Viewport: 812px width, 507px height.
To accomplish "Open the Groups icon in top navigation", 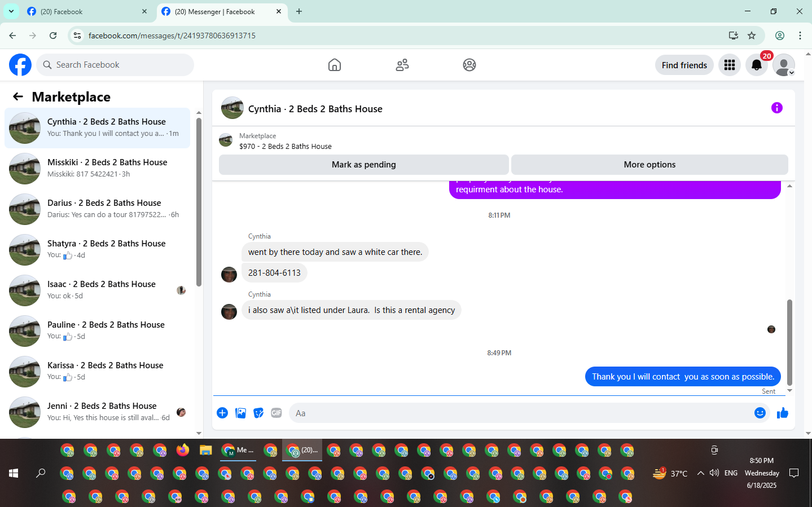I will click(x=469, y=65).
